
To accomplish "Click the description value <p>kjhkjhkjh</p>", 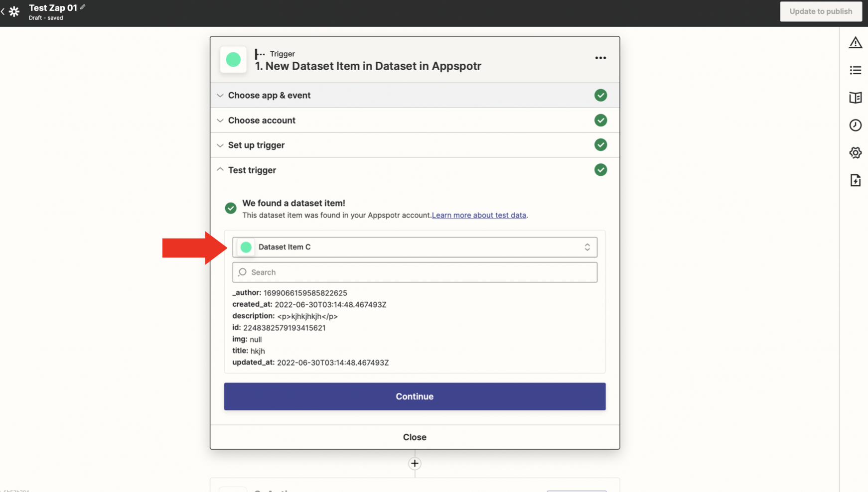I will click(307, 316).
